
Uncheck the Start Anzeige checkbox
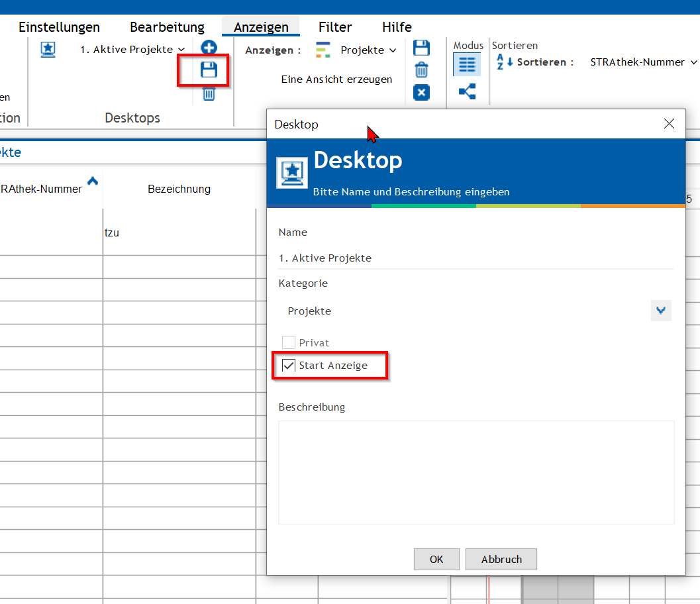(x=288, y=365)
